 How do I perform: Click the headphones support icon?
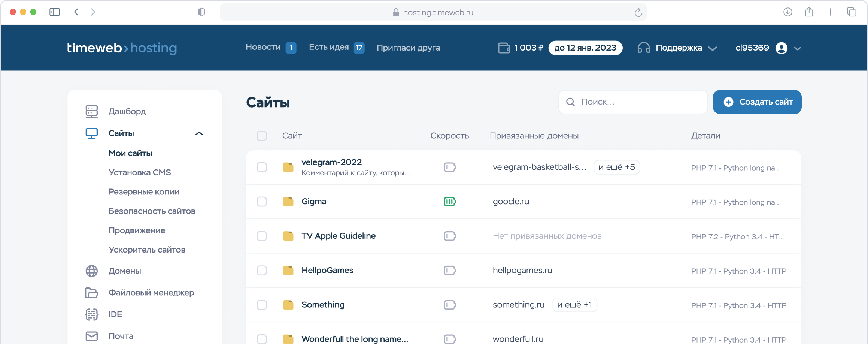tap(644, 48)
